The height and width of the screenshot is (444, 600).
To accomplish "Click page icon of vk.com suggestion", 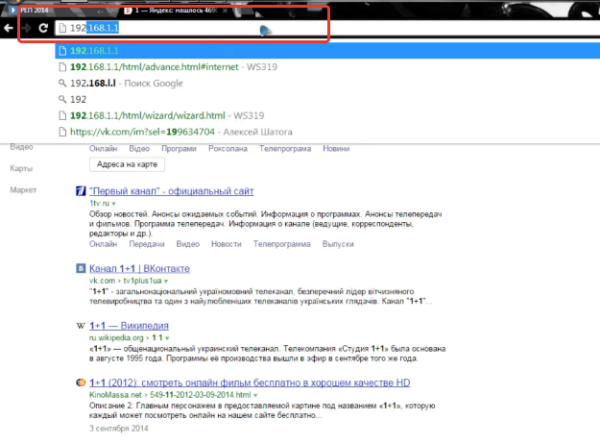I will [x=62, y=132].
